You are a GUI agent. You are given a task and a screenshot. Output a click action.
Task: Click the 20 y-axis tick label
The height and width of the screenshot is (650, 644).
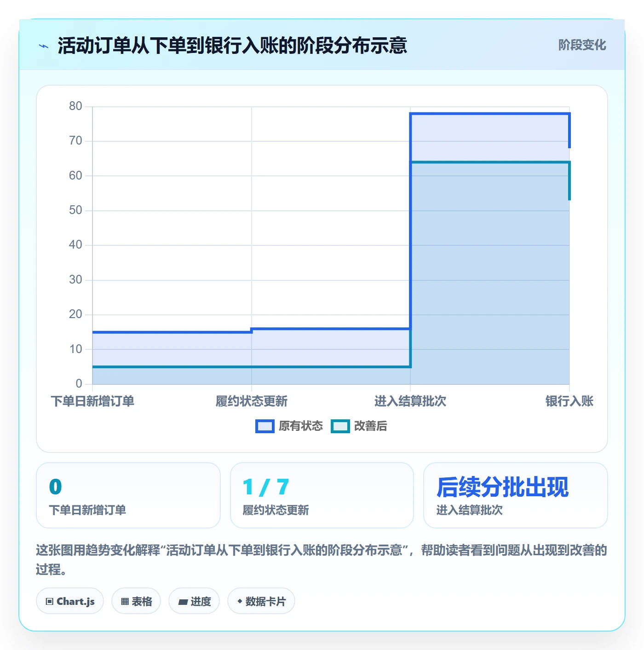pos(75,314)
